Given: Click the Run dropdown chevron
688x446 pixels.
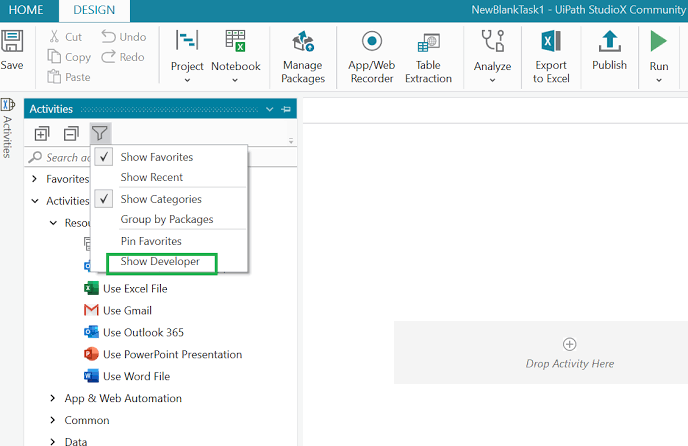Looking at the screenshot, I should point(659,80).
